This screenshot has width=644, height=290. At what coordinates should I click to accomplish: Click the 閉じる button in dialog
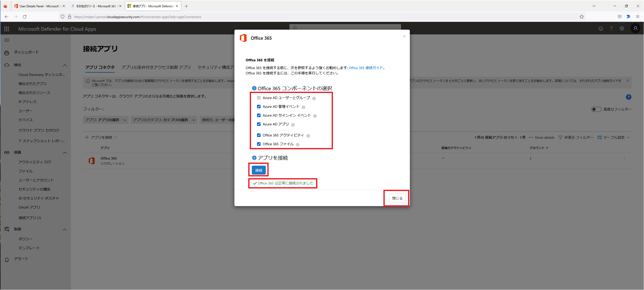397,198
